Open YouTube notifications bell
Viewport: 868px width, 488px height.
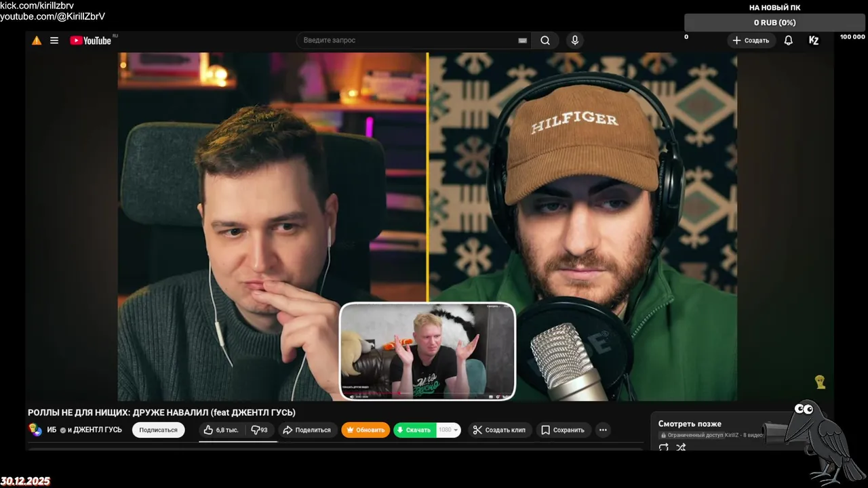pyautogui.click(x=788, y=41)
